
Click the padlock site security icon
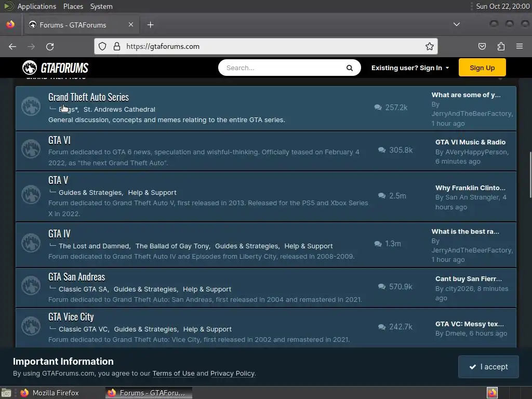pos(117,46)
